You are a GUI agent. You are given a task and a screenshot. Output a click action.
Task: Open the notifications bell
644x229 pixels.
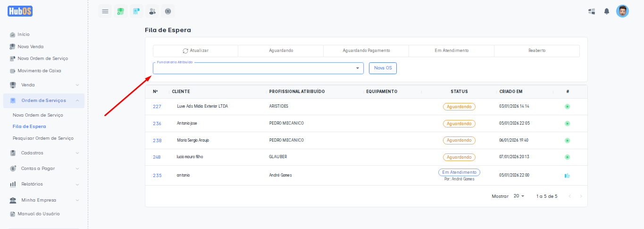click(607, 11)
